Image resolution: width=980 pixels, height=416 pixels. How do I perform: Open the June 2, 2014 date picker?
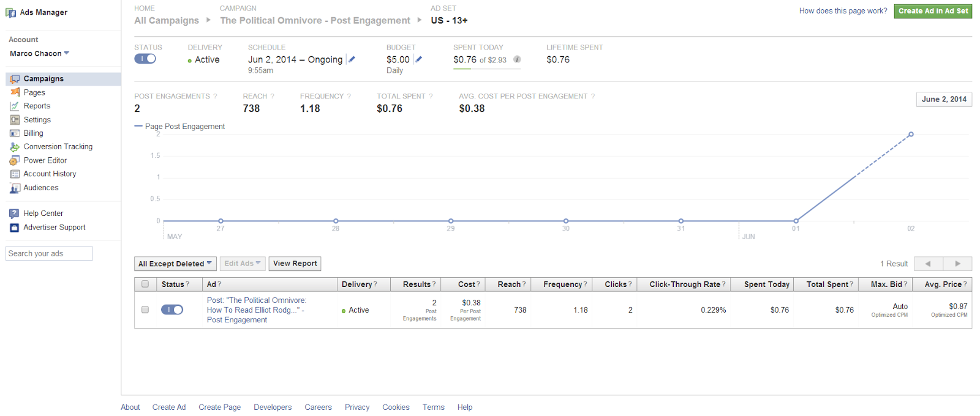coord(944,99)
